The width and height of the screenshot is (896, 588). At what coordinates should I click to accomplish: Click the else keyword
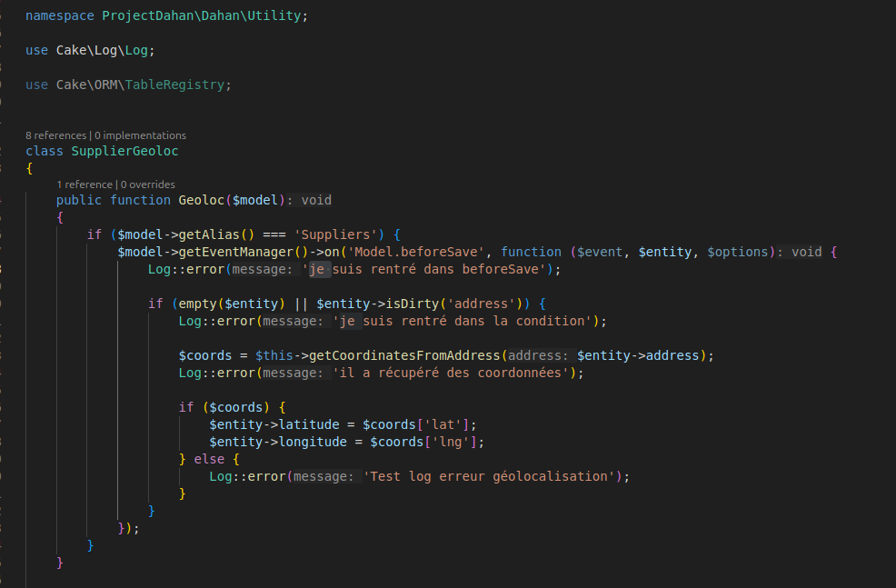point(208,459)
